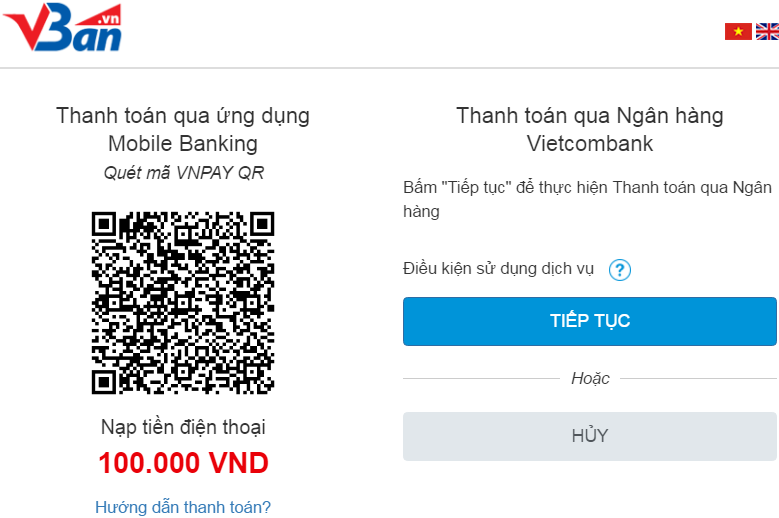Click the Hoặc divider text
779x518 pixels.
point(590,378)
